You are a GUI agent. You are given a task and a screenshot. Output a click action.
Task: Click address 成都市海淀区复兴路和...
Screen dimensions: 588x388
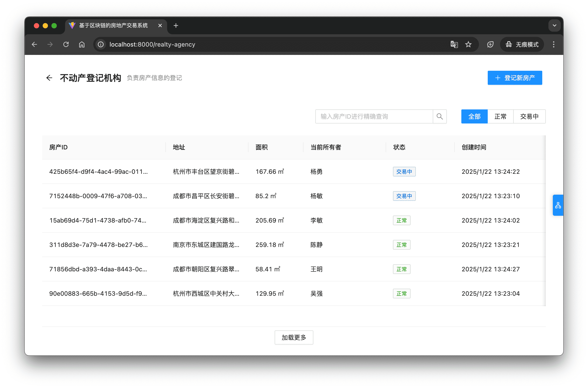click(206, 221)
